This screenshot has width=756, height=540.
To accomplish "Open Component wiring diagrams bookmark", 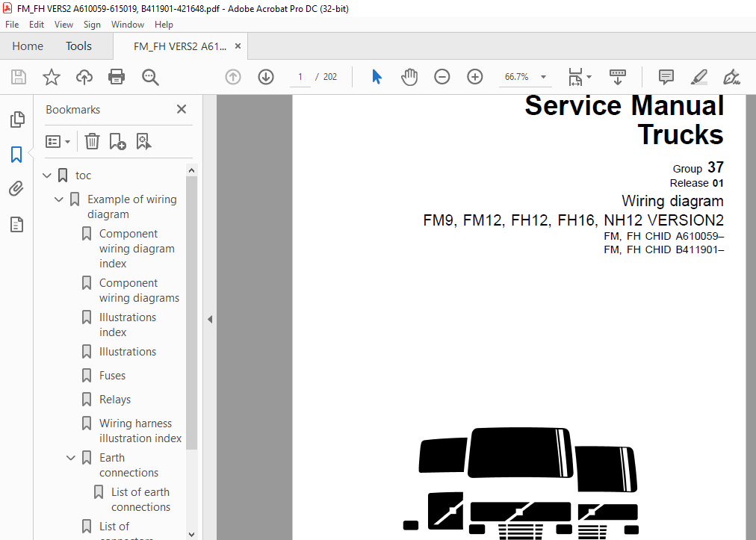I will [x=139, y=291].
